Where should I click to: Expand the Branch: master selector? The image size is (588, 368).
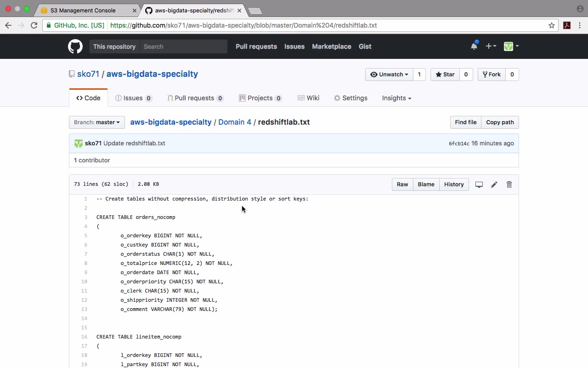tap(97, 122)
